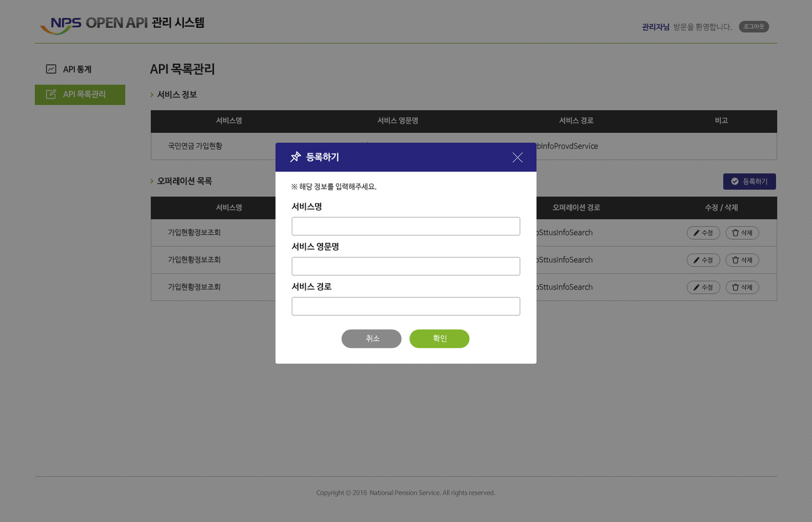Select the API 목록관리 sidebar menu

pos(84,95)
